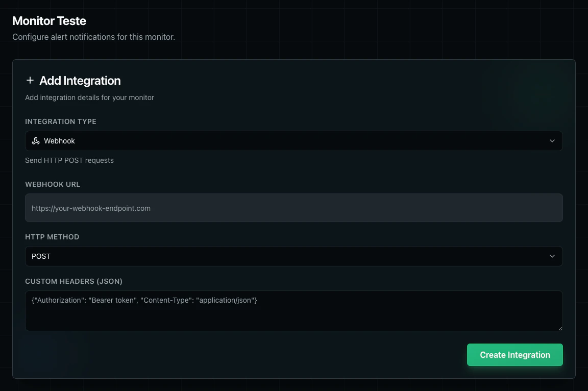Click the Custom Headers JSON textarea

click(x=294, y=310)
